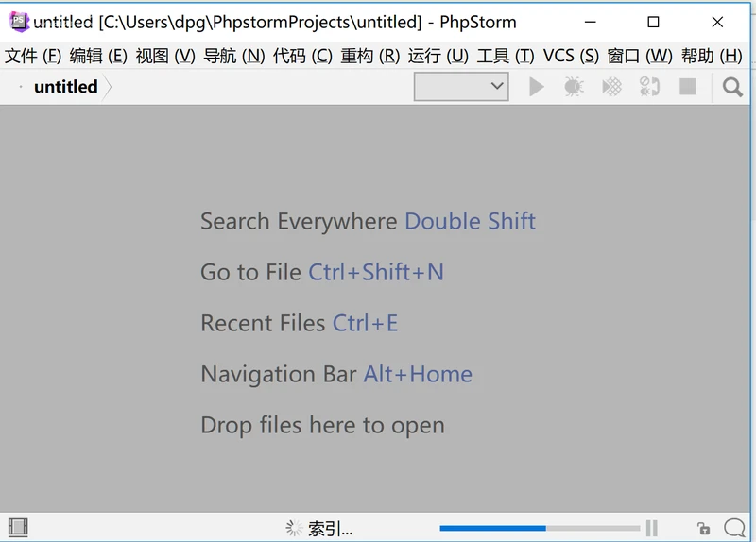The height and width of the screenshot is (542, 756).
Task: Click the Navigation Bar Alt+Home hint
Action: [336, 374]
